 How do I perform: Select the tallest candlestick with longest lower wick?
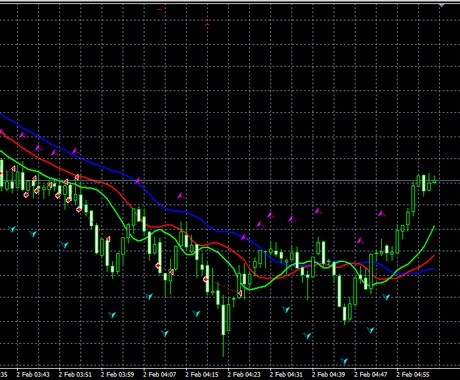[x=223, y=325]
